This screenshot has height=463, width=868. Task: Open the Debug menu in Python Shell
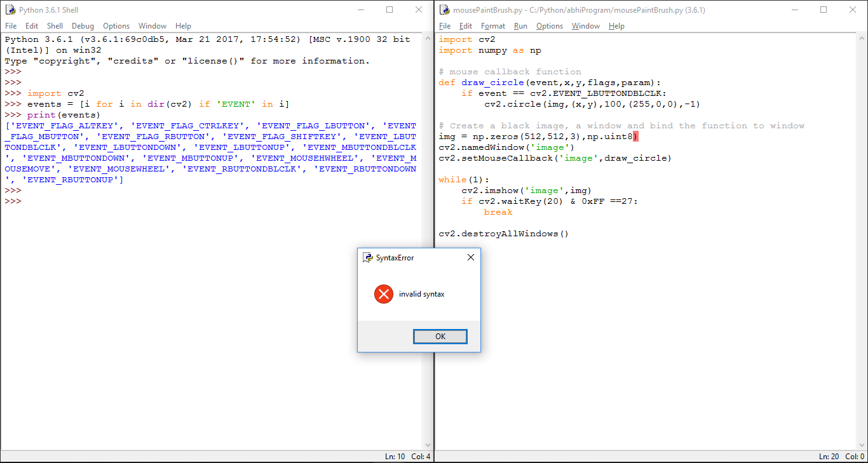click(x=83, y=26)
